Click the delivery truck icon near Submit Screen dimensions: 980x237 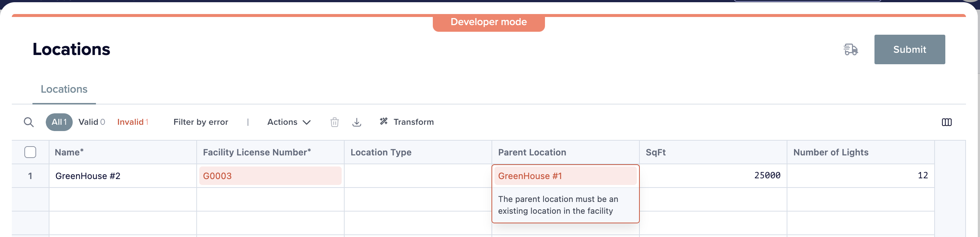pyautogui.click(x=850, y=49)
